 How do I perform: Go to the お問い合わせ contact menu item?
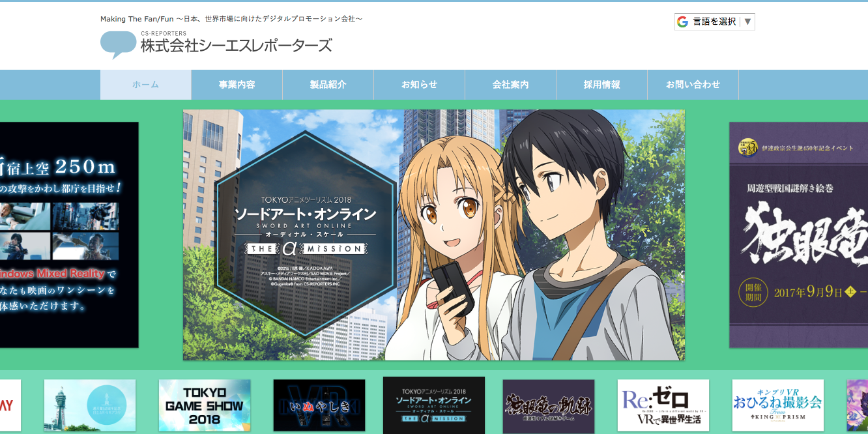pos(693,85)
